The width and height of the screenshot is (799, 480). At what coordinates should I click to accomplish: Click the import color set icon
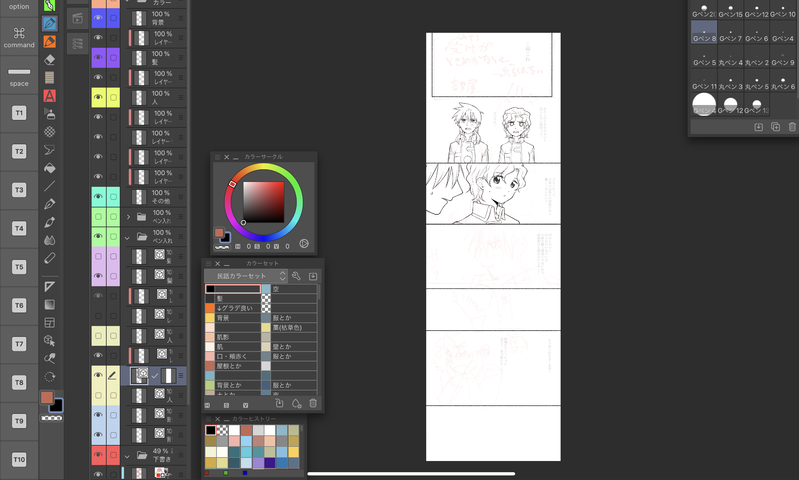(313, 276)
